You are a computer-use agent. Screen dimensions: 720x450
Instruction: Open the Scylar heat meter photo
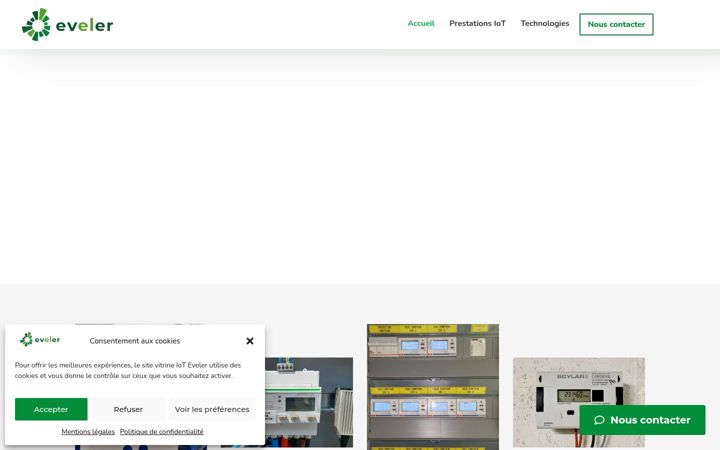(x=579, y=402)
